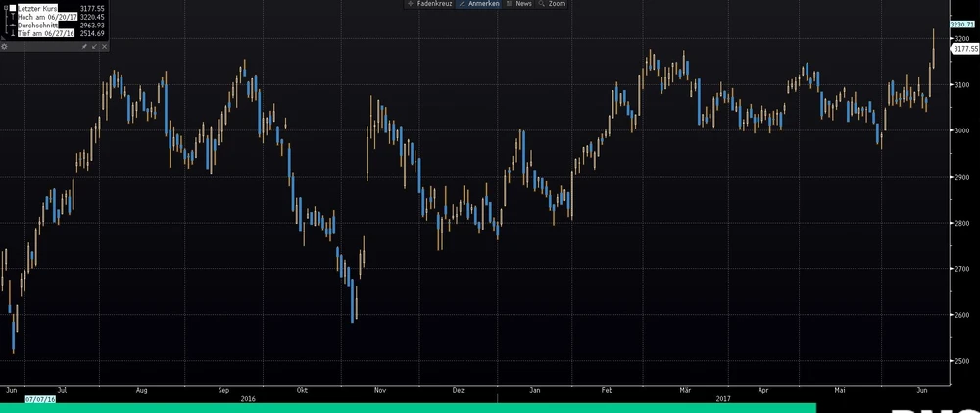Viewport: 980px width, 413px height.
Task: Pin the legend panel
Action: [85, 46]
